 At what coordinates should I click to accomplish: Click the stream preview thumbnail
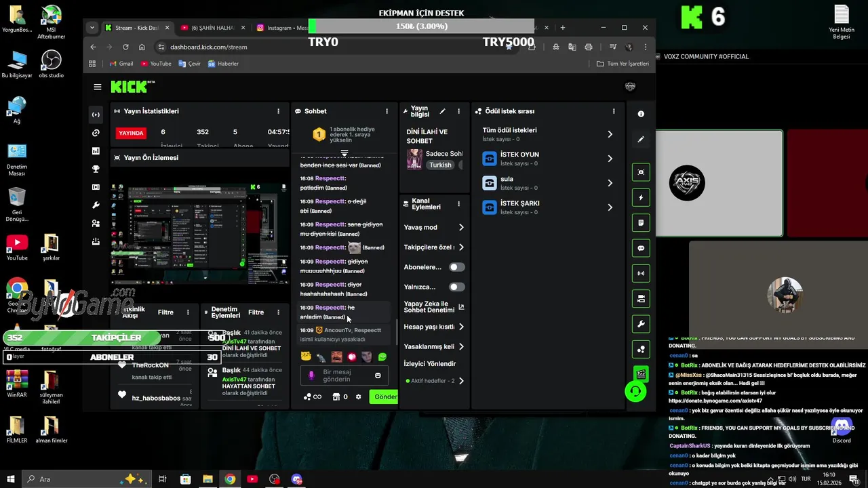(200, 232)
